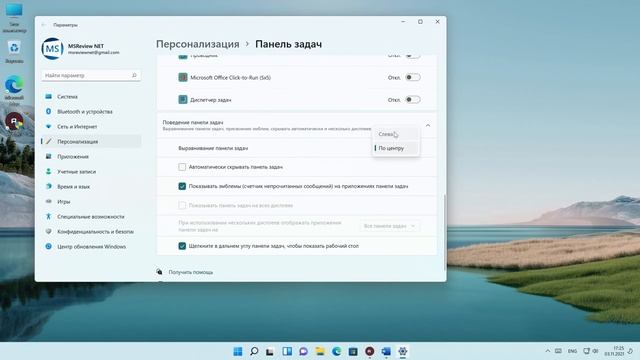Image resolution: width=640 pixels, height=360 pixels.
Task: Click the Office Click-to-Run app icon
Action: point(183,77)
